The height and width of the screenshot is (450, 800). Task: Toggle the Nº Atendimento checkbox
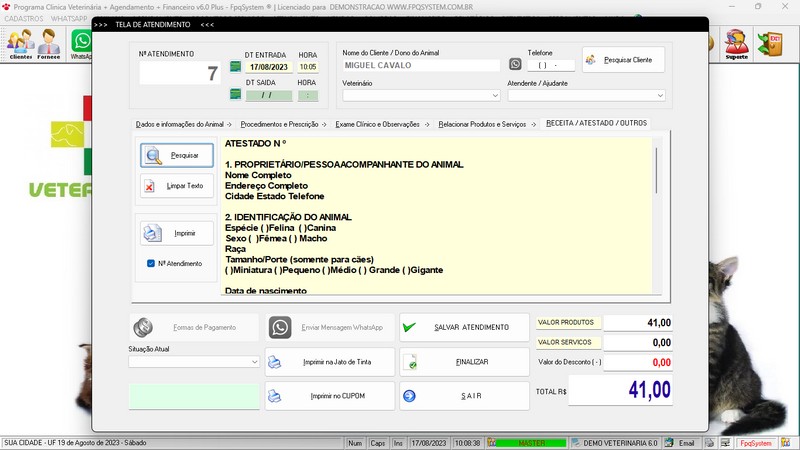[150, 264]
